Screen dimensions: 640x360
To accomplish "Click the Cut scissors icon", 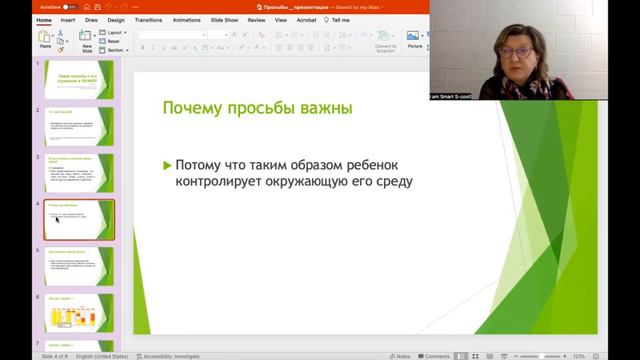I will point(60,33).
